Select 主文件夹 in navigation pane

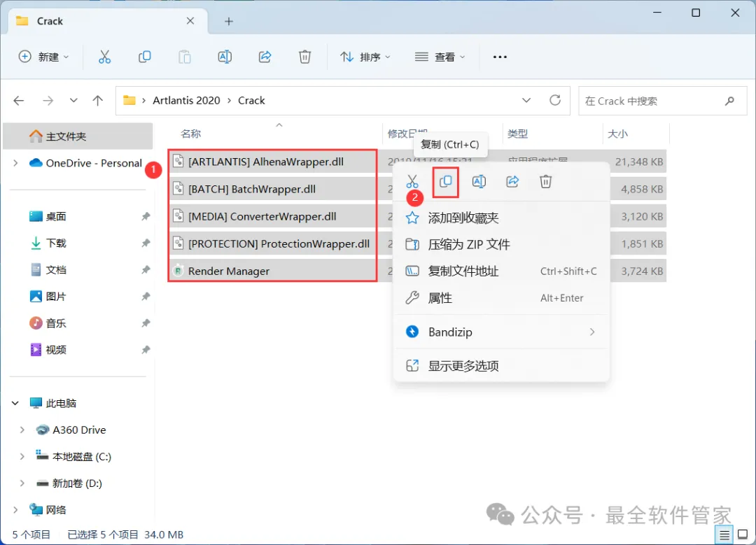(78, 136)
